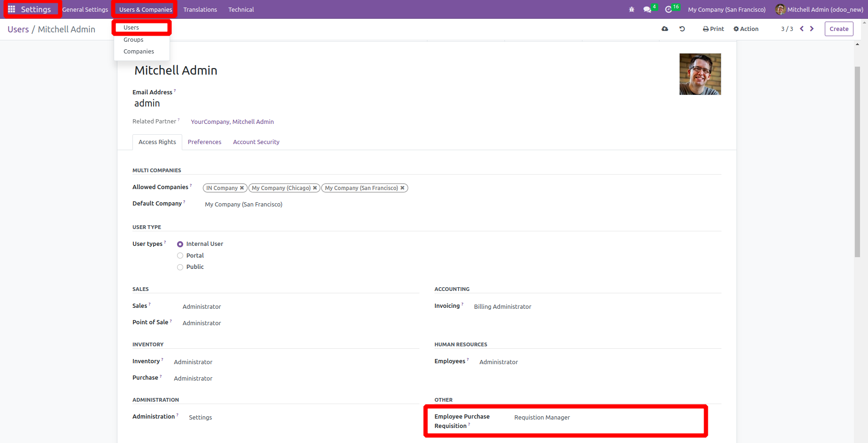The height and width of the screenshot is (443, 868).
Task: Click the page's vertical scrollbar
Action: 857,162
